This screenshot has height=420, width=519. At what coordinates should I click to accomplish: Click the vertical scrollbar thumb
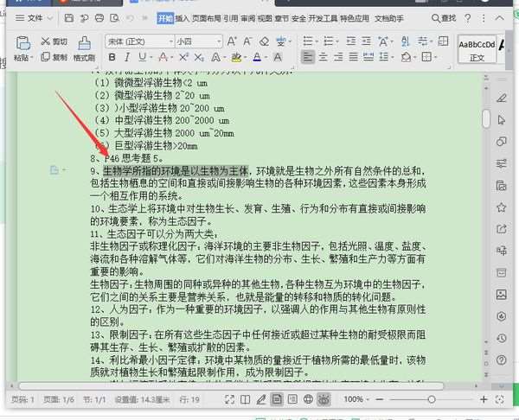(486, 118)
